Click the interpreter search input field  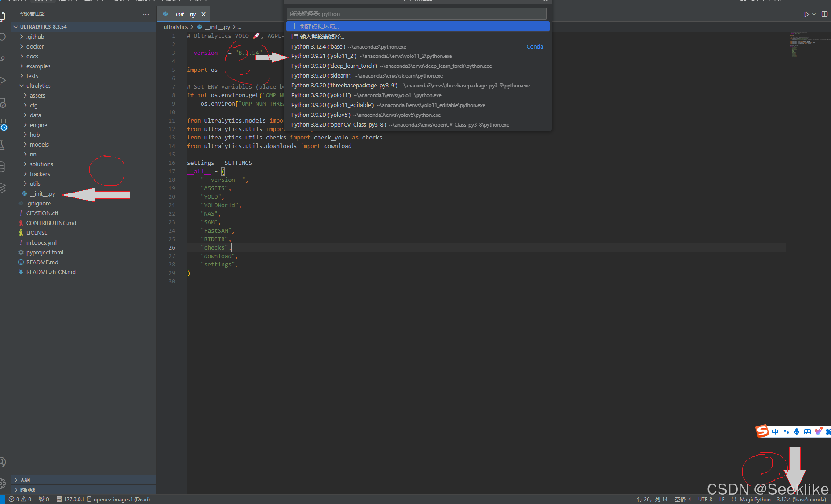pyautogui.click(x=417, y=14)
